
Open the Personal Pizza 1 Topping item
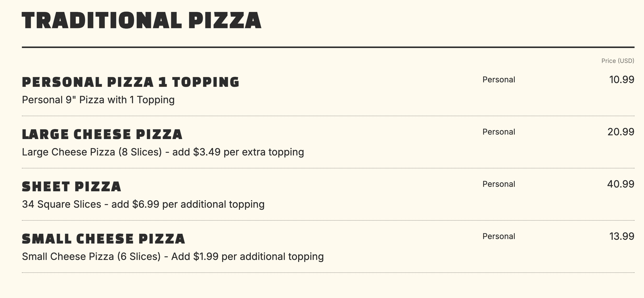coord(131,82)
